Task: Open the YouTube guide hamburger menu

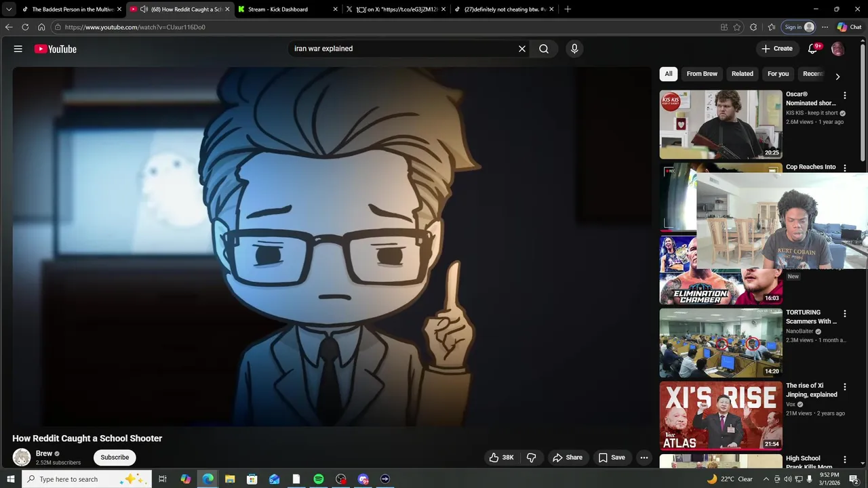Action: point(18,49)
